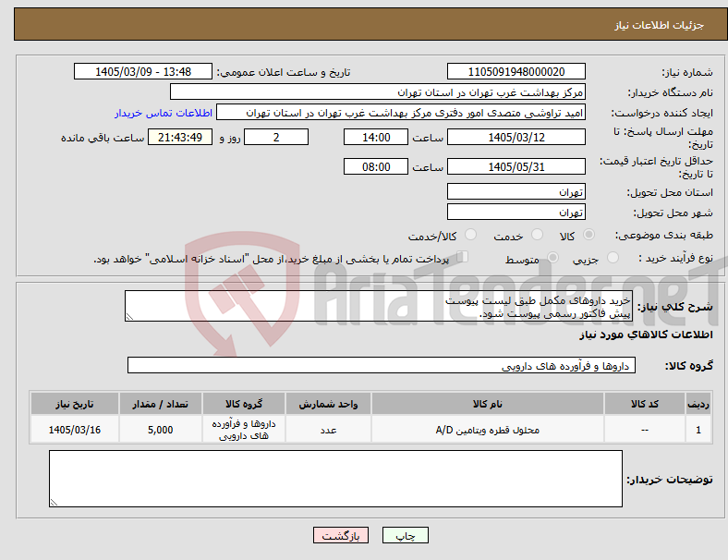
Task: Toggle the Islamic treasury payment checkbox
Action: pyautogui.click(x=463, y=257)
